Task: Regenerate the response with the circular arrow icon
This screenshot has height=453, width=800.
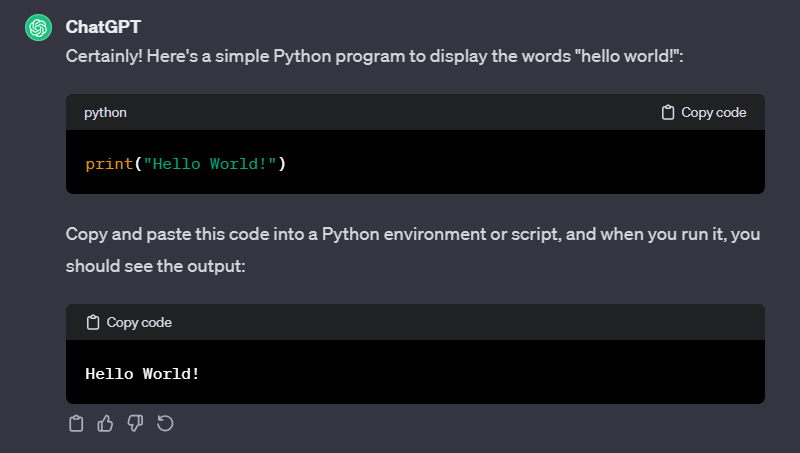Action: (x=166, y=424)
